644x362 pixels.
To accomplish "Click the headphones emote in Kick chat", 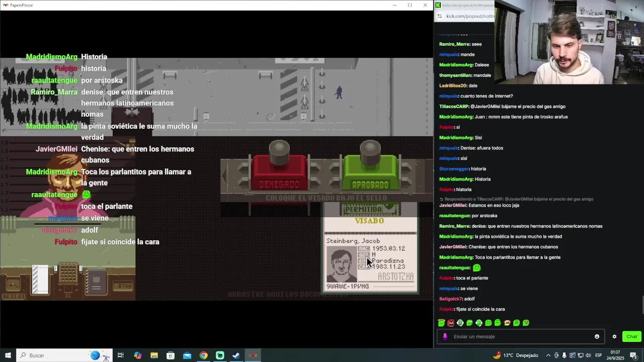I will click(479, 323).
